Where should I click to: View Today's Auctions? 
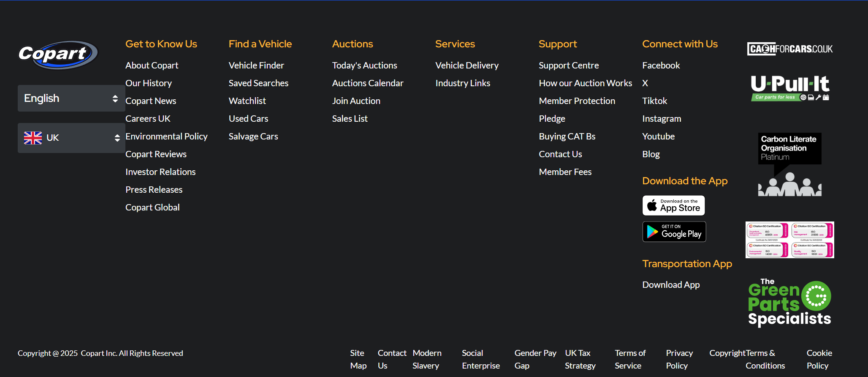coord(364,66)
